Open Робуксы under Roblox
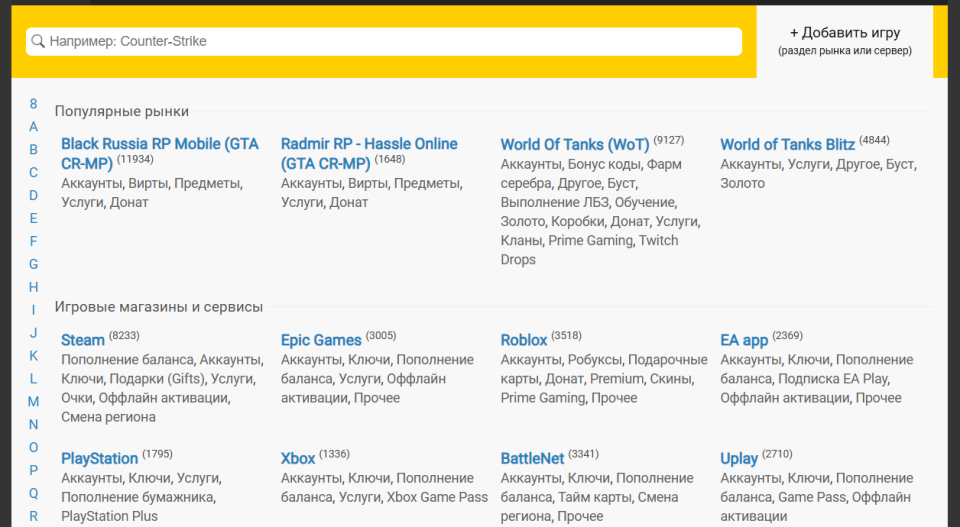The width and height of the screenshot is (960, 527). (594, 359)
